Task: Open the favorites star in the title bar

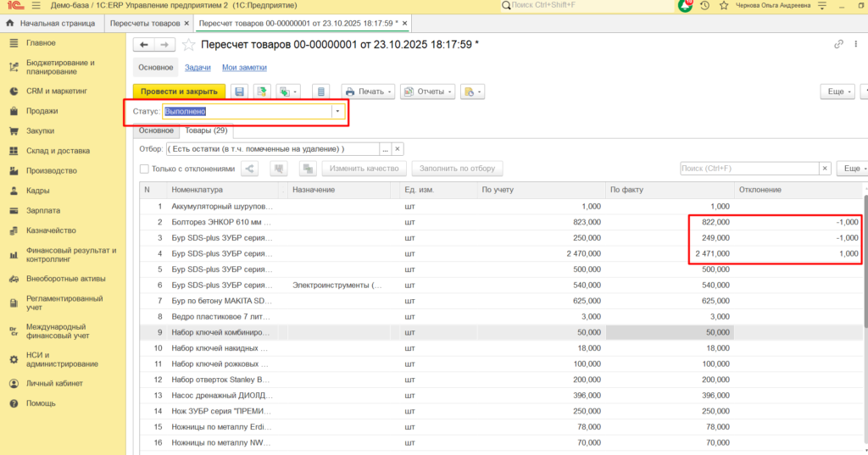Action: tap(724, 6)
